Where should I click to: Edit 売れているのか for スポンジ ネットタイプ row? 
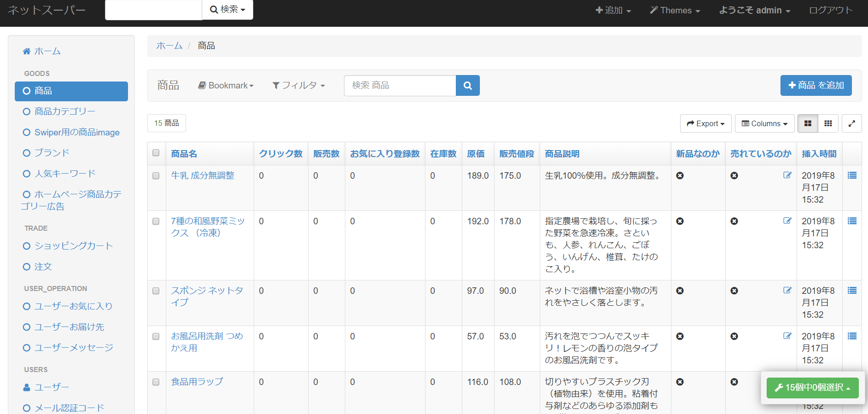(x=787, y=290)
